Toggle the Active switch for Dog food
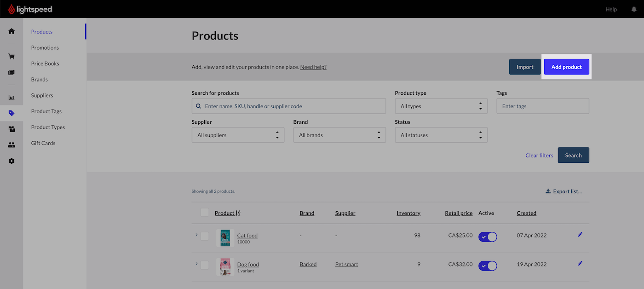 point(488,266)
